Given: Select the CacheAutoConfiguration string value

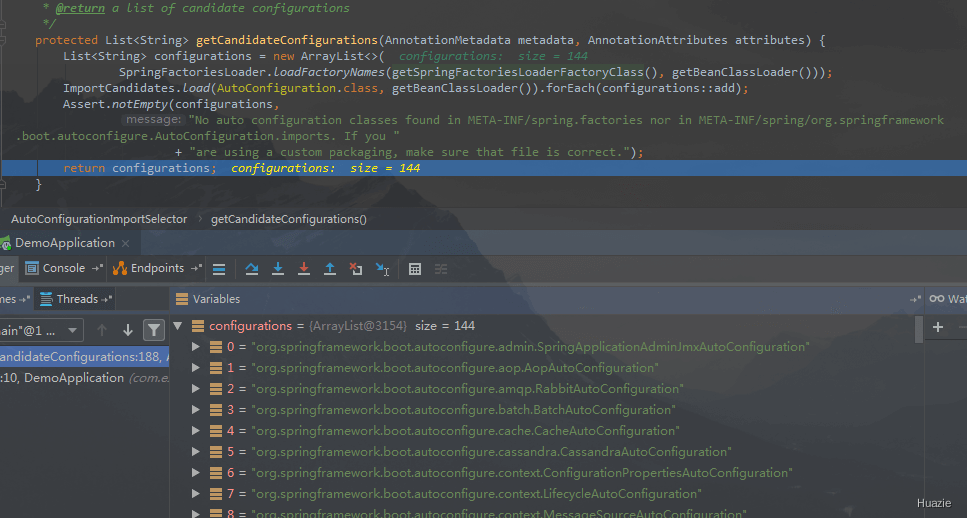Looking at the screenshot, I should [466, 430].
